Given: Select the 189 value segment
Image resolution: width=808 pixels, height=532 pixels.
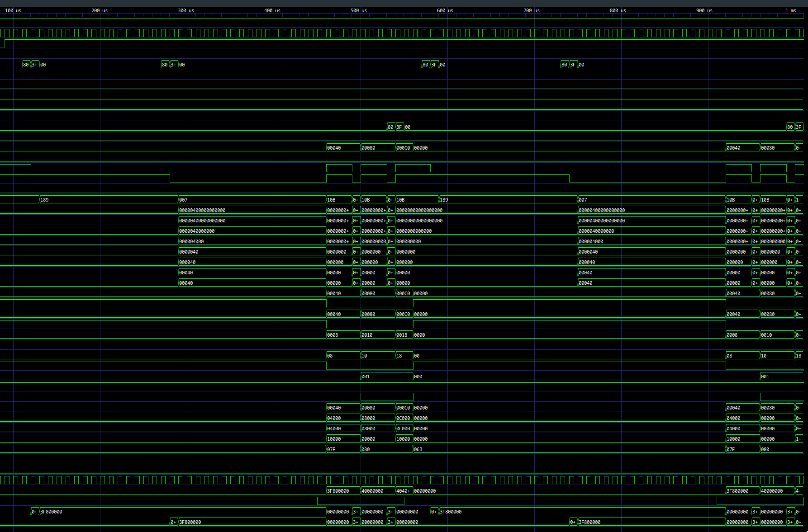Looking at the screenshot, I should pyautogui.click(x=45, y=199).
